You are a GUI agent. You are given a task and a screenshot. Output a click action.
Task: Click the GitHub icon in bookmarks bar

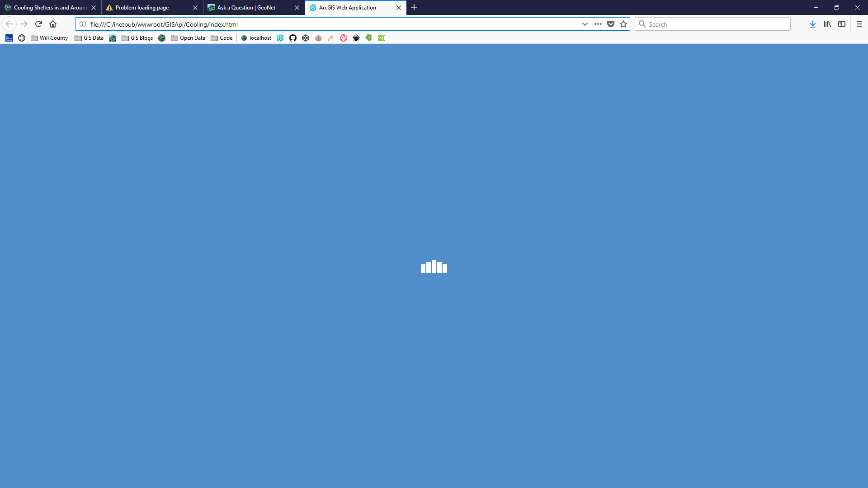point(292,38)
